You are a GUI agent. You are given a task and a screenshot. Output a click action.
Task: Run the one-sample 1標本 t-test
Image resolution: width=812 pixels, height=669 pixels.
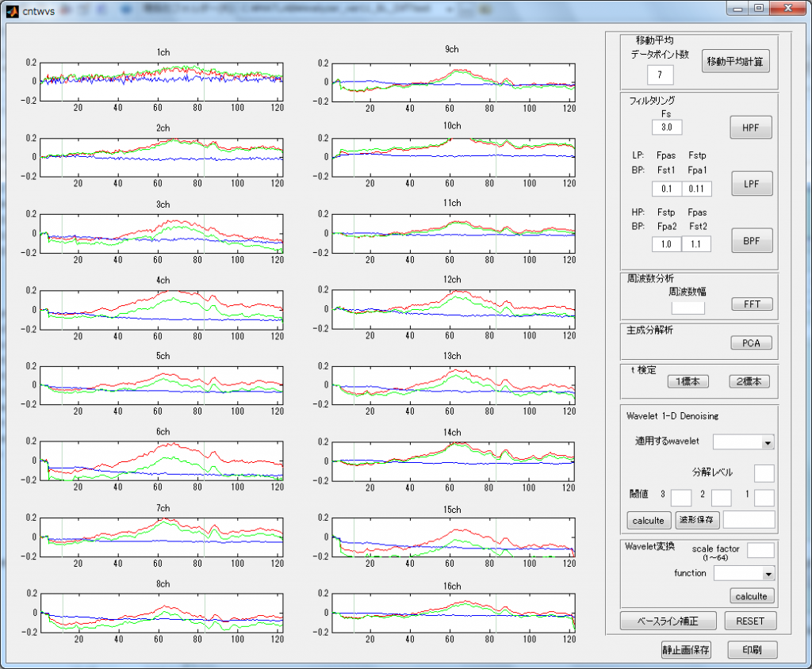point(686,381)
